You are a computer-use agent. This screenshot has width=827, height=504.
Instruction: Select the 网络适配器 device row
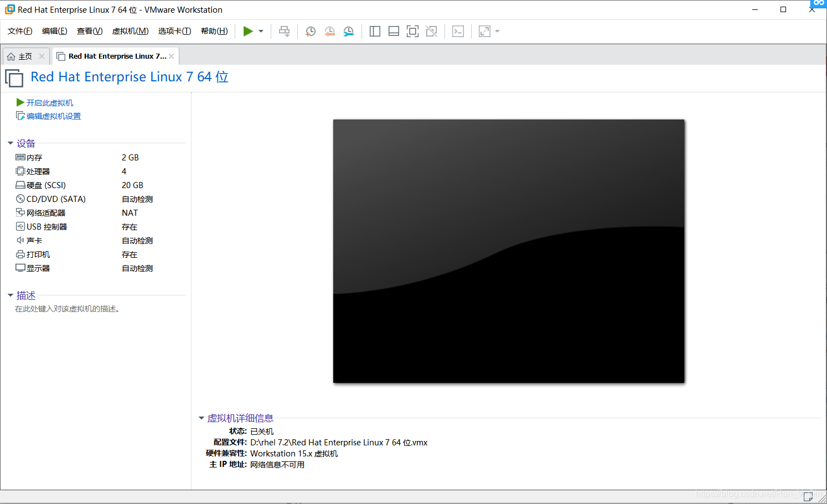pos(100,213)
